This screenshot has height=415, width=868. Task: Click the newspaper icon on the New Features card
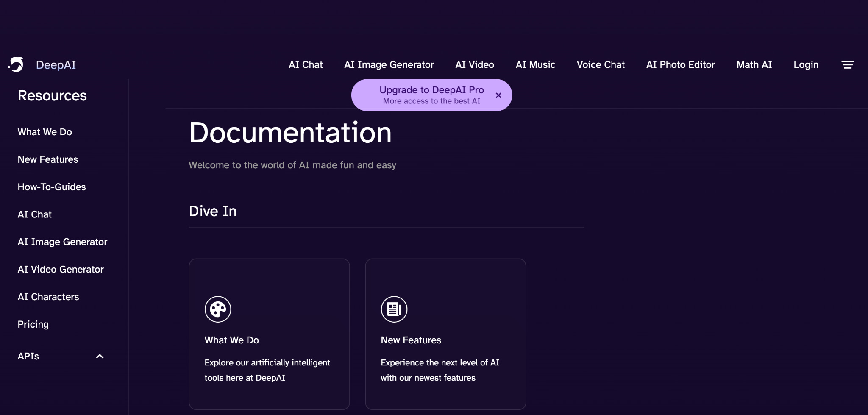pos(393,309)
